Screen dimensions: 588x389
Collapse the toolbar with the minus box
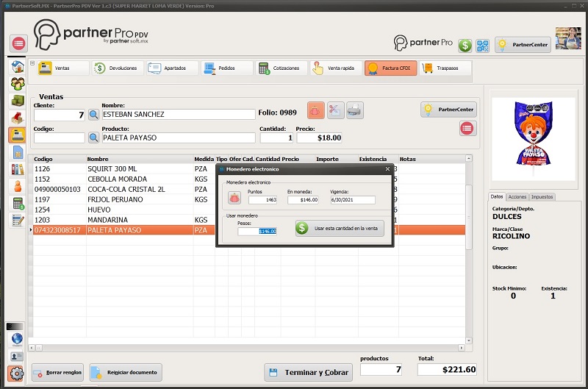pyautogui.click(x=32, y=63)
